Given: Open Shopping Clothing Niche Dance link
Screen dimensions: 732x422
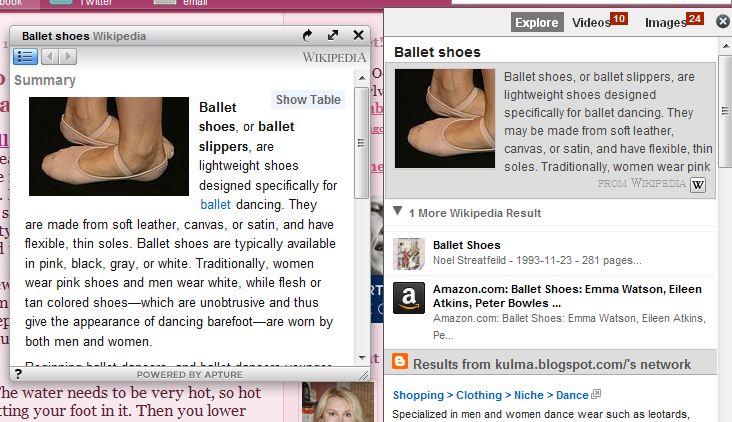Looking at the screenshot, I should point(490,395).
